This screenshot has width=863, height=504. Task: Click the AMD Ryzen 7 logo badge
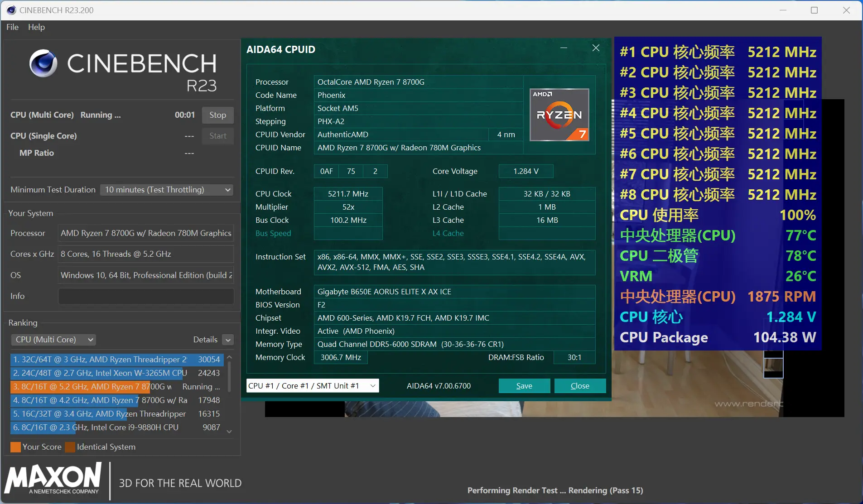pyautogui.click(x=559, y=115)
